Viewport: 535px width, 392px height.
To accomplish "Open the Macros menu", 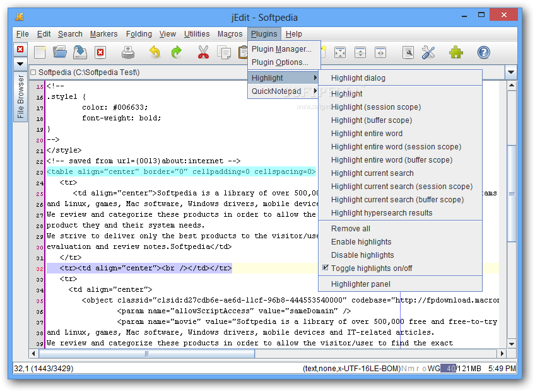I will pos(230,34).
